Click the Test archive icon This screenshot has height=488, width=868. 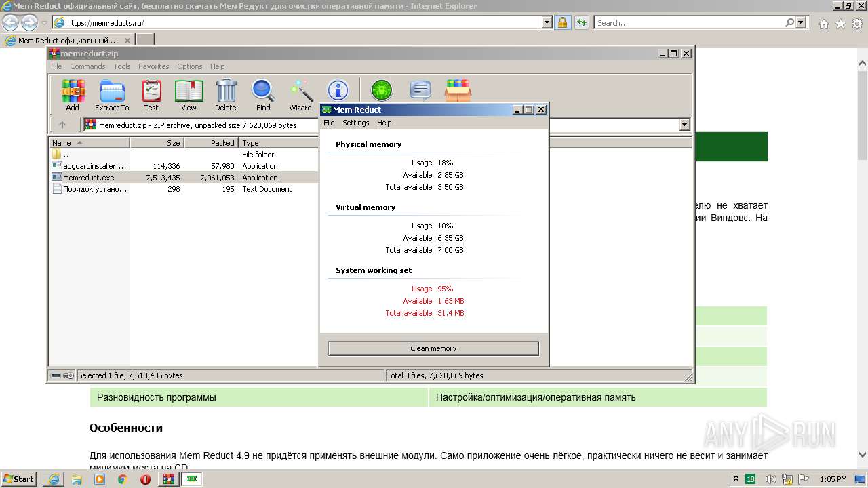pos(151,95)
